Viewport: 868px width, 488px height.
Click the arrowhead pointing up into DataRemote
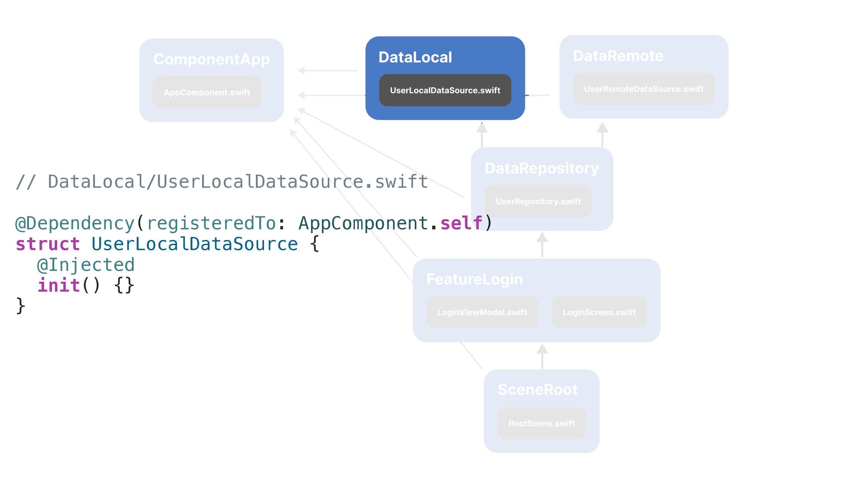click(x=602, y=128)
